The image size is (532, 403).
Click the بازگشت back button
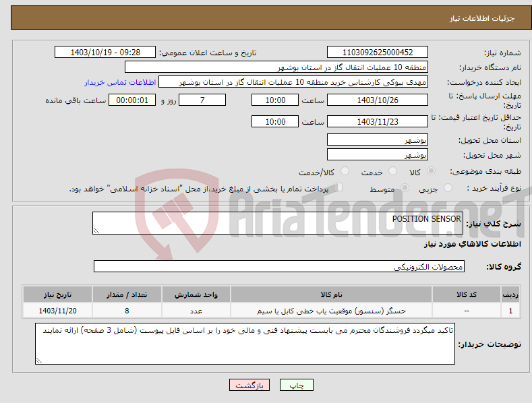point(249,385)
